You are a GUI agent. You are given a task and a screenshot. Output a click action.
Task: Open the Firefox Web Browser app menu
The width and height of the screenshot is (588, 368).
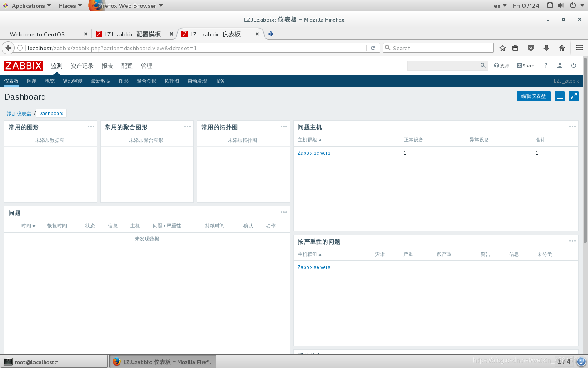127,6
